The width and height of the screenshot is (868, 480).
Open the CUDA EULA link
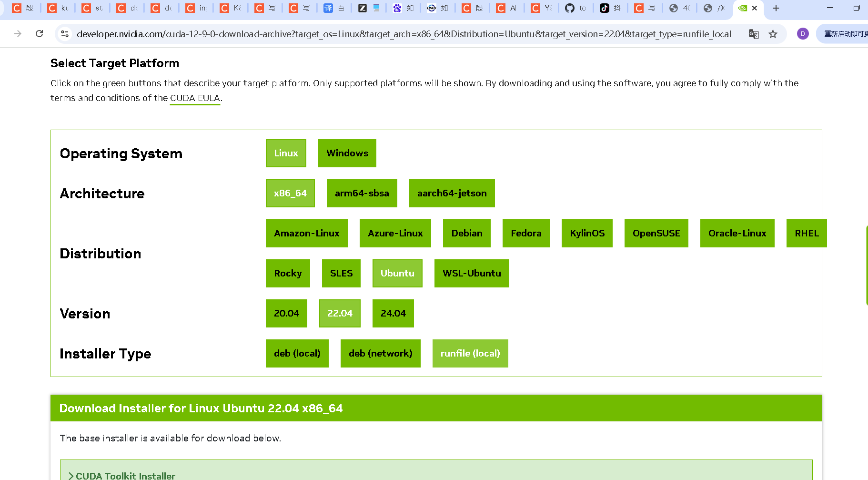click(x=195, y=98)
